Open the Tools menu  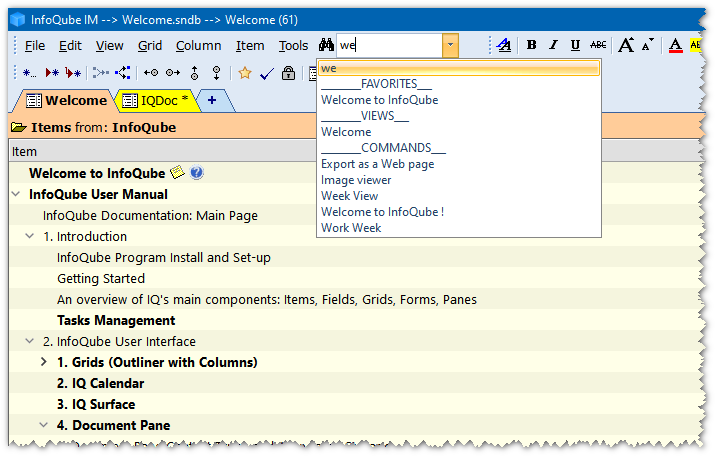click(x=293, y=46)
